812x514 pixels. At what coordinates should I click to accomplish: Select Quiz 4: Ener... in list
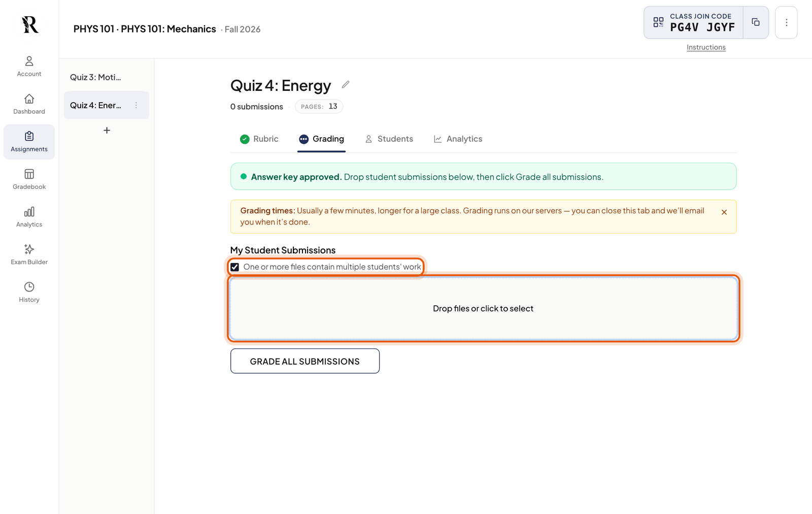point(107,105)
